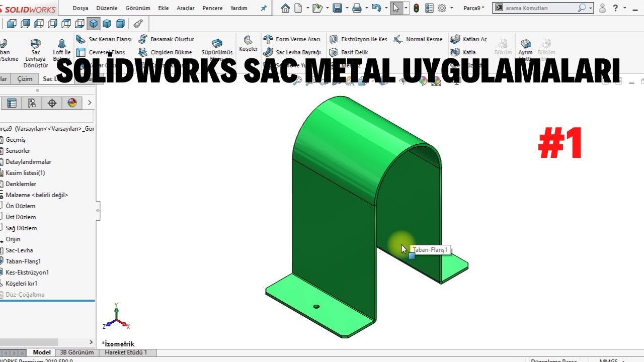Click the Katla tool
Viewport: 644px width, 362px height.
click(x=463, y=52)
